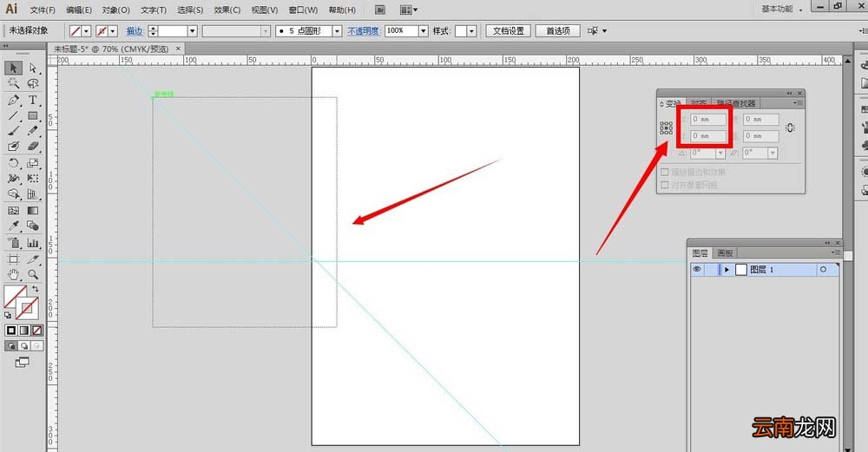The width and height of the screenshot is (868, 452).
Task: Change screen mode at toolbar bottom
Action: pos(23,363)
